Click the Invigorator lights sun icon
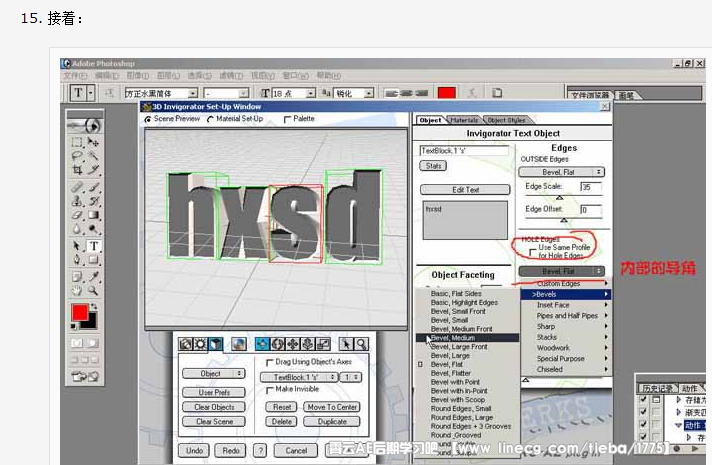This screenshot has height=465, width=712. pos(200,344)
